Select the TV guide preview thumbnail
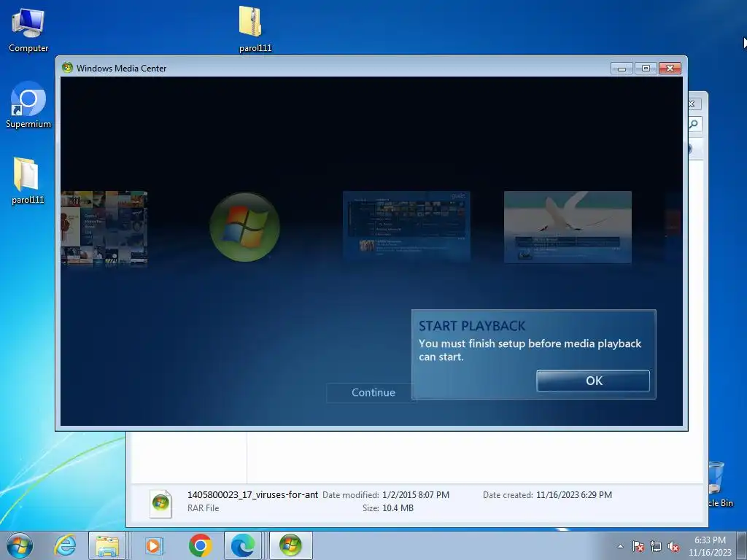747x560 pixels. [406, 226]
